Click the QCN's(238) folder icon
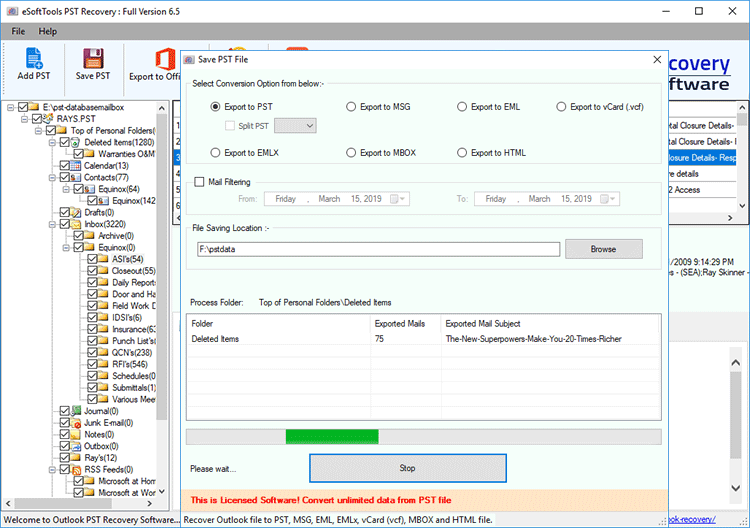The height and width of the screenshot is (528, 750). (103, 352)
